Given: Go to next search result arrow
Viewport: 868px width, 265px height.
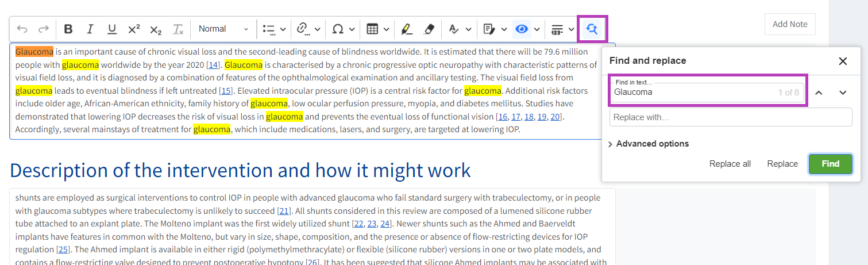Looking at the screenshot, I should coord(843,93).
